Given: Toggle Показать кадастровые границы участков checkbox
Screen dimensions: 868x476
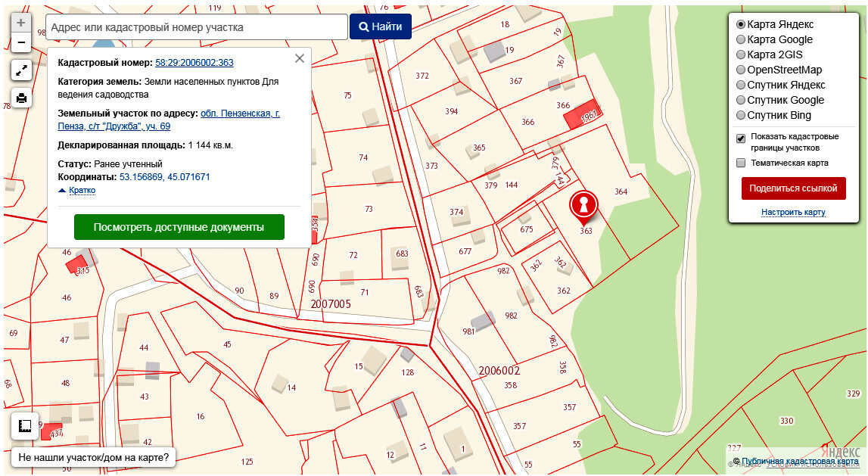Looking at the screenshot, I should (x=741, y=138).
